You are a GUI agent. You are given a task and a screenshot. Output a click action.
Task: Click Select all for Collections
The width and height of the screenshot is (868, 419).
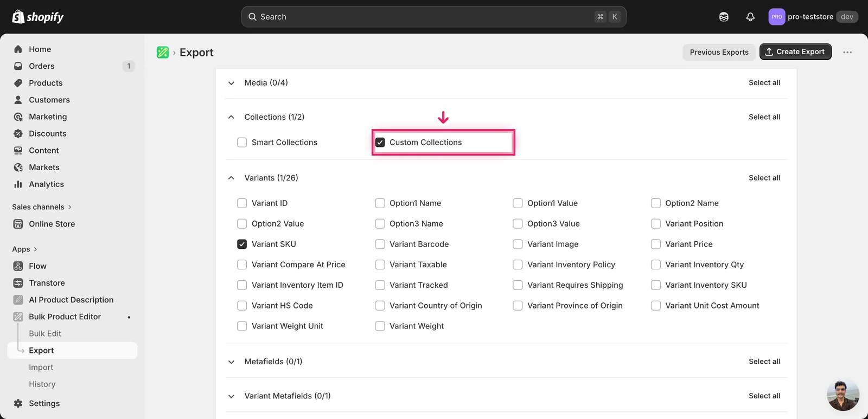point(764,117)
